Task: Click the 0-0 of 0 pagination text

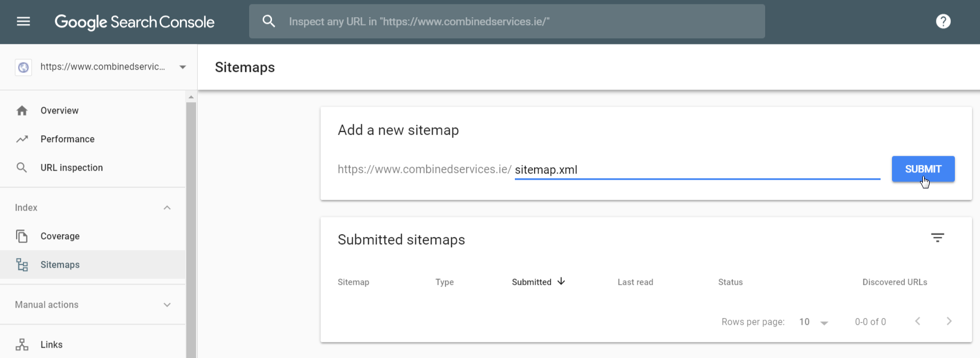Action: tap(870, 322)
